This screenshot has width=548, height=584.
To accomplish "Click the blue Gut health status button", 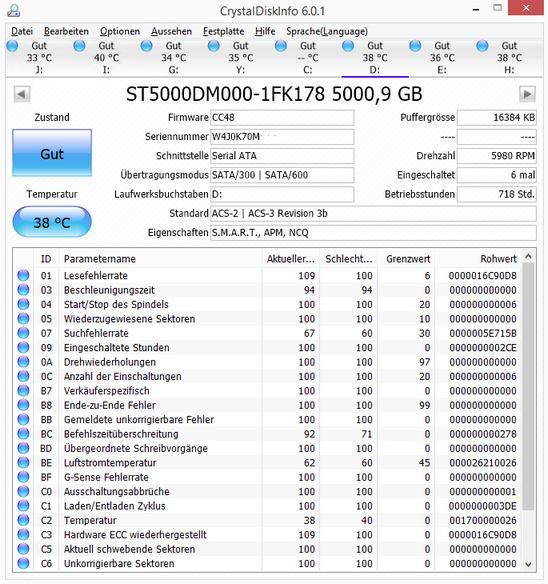I will point(52,153).
